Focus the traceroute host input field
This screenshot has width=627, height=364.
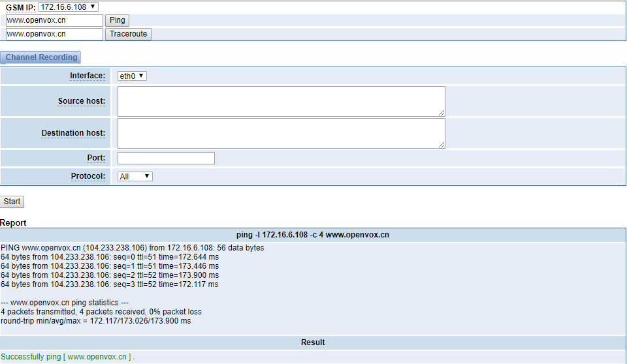54,34
